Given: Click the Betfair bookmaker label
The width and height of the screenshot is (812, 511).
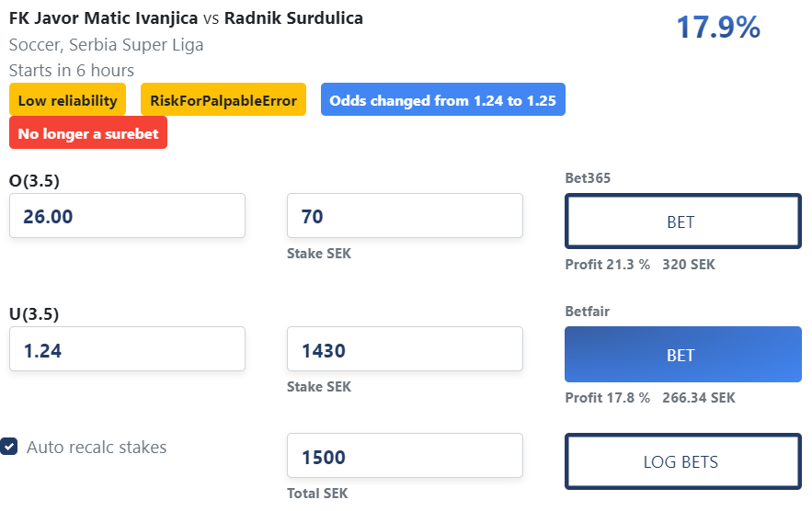Looking at the screenshot, I should [588, 312].
